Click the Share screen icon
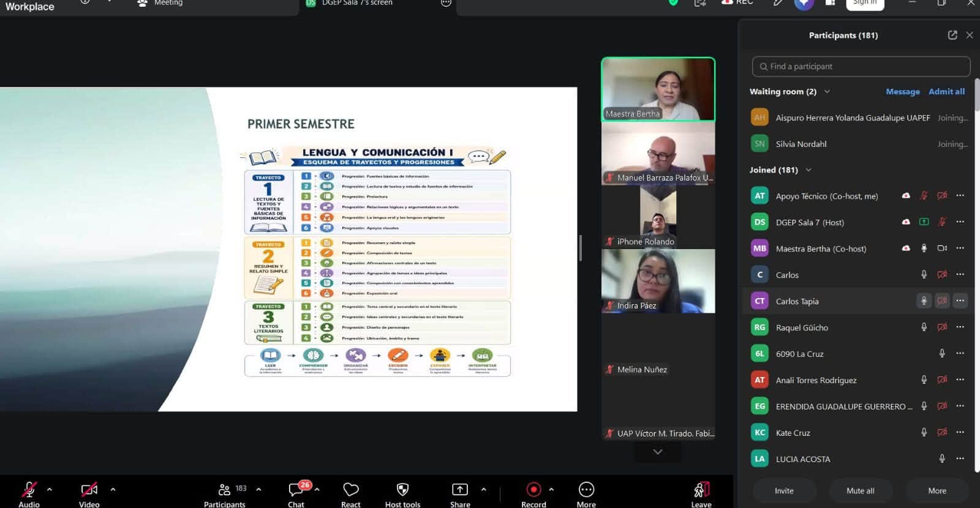The height and width of the screenshot is (508, 980). [x=459, y=489]
